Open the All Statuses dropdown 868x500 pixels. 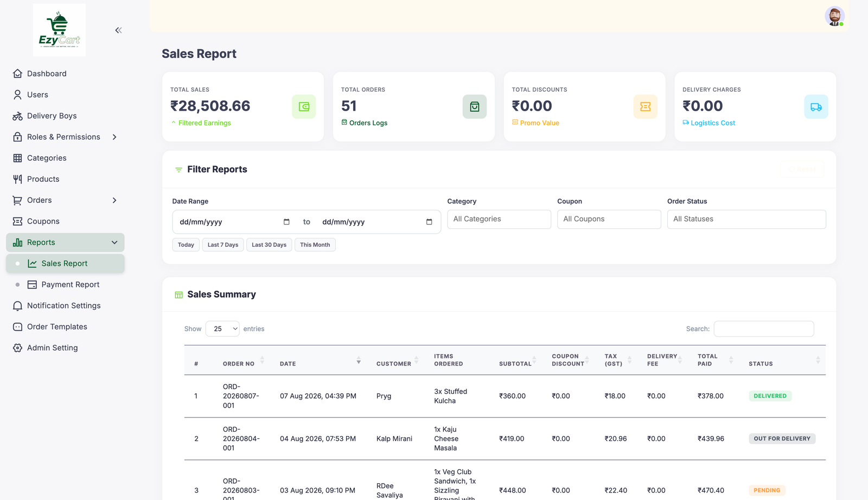(746, 219)
